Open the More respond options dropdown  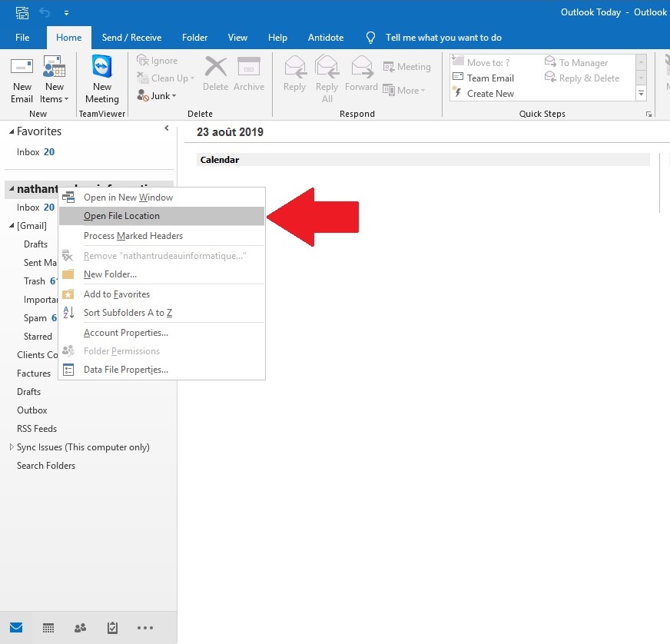tap(404, 90)
